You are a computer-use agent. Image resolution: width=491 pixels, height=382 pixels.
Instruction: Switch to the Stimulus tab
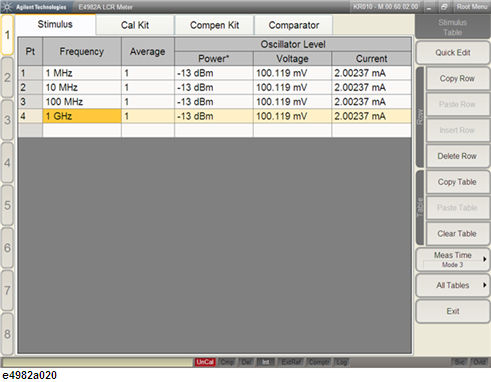pos(55,25)
